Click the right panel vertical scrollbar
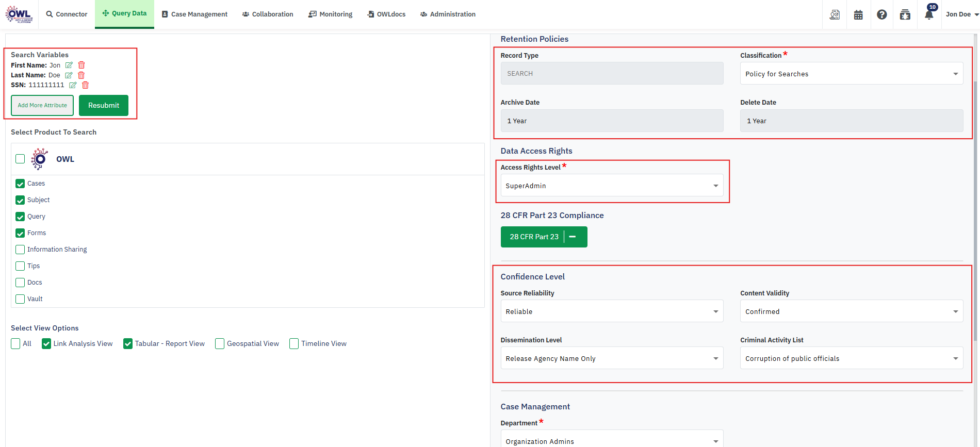 pyautogui.click(x=975, y=206)
